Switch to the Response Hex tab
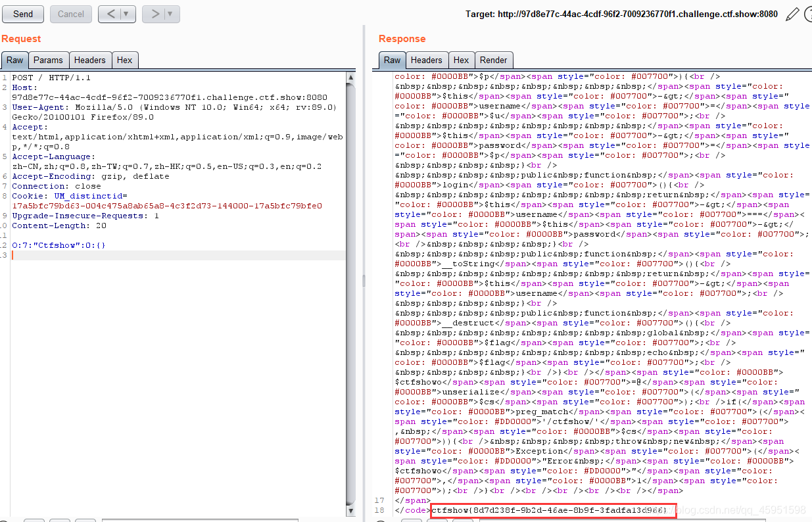 (461, 60)
